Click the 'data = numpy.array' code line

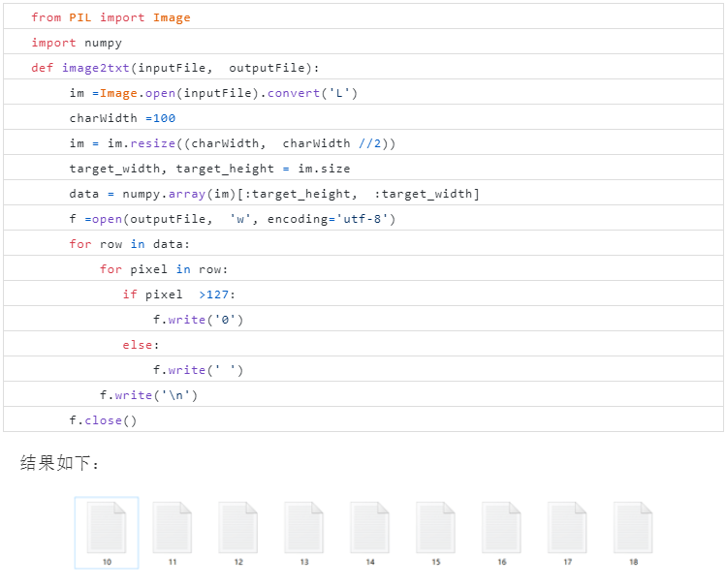point(363,193)
